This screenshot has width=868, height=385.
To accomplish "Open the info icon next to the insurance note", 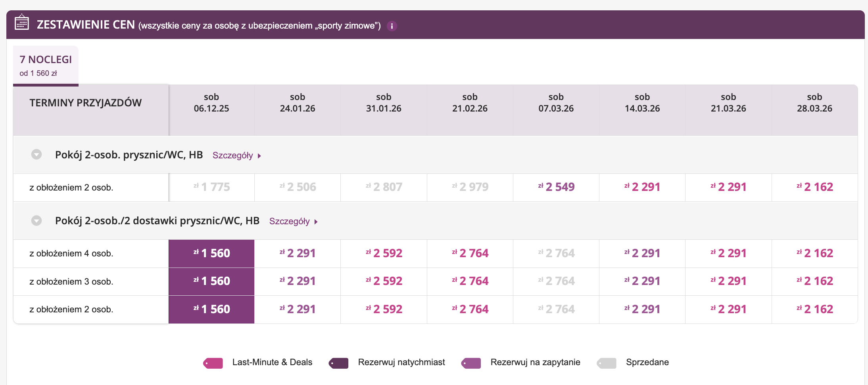I will (x=392, y=26).
